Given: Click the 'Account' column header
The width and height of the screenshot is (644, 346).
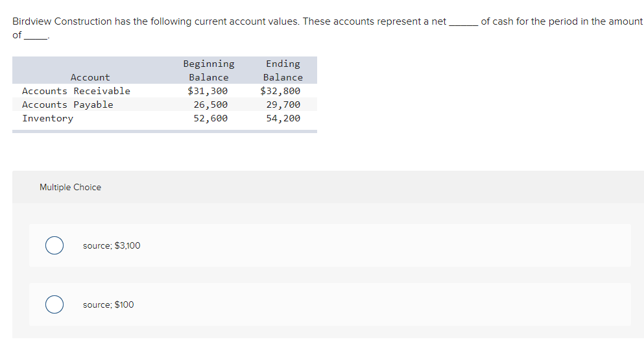Looking at the screenshot, I should point(90,77).
